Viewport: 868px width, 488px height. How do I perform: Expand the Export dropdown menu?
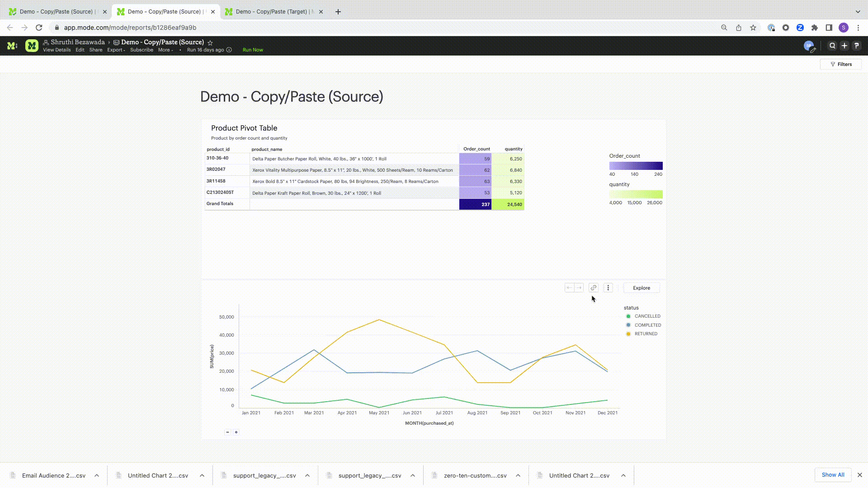(116, 50)
